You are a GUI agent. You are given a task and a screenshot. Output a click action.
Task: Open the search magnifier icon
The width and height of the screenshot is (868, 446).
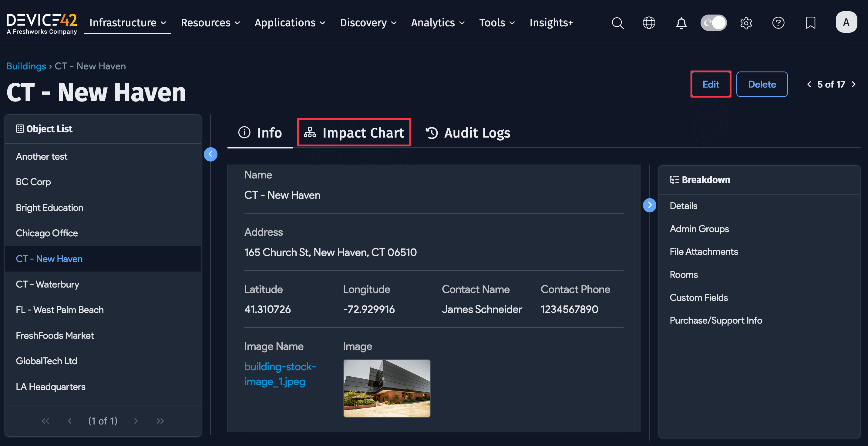617,23
